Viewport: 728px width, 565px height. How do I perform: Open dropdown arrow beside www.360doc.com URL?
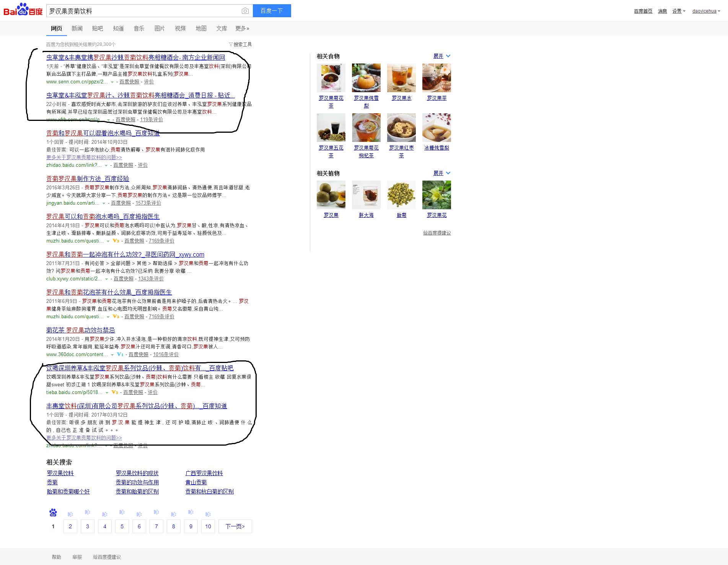pyautogui.click(x=112, y=355)
